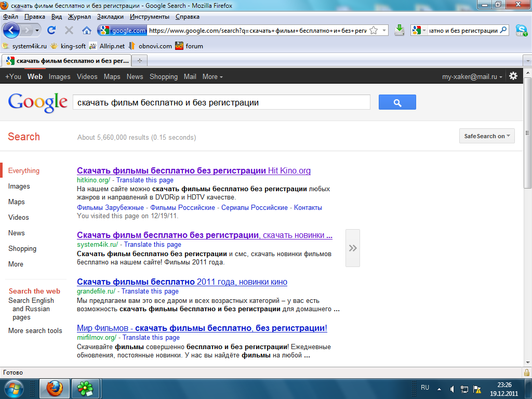This screenshot has width=532, height=399.
Task: Expand the More dropdown in Google top bar
Action: 212,77
